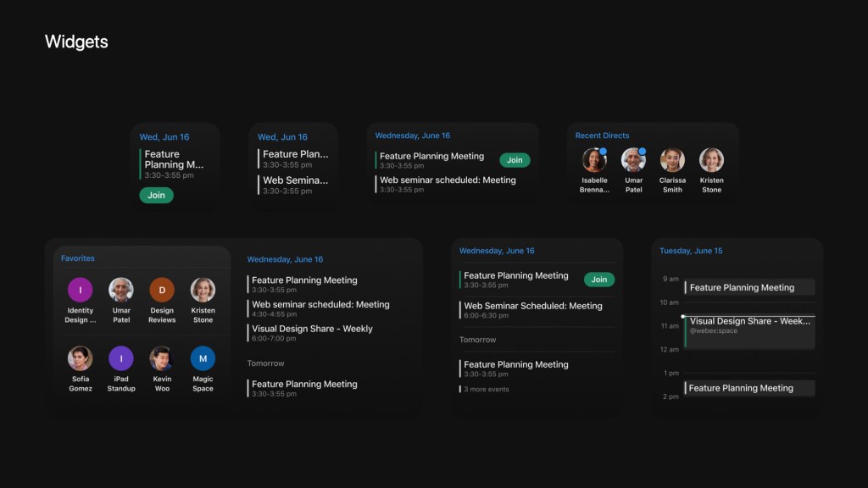The height and width of the screenshot is (488, 868).
Task: Open Kevin Woo's avatar
Action: (x=162, y=358)
